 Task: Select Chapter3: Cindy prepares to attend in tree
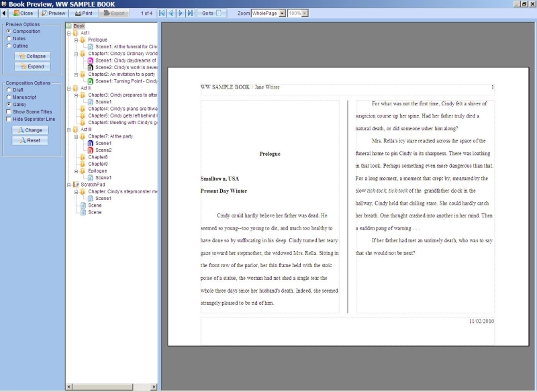pos(123,95)
